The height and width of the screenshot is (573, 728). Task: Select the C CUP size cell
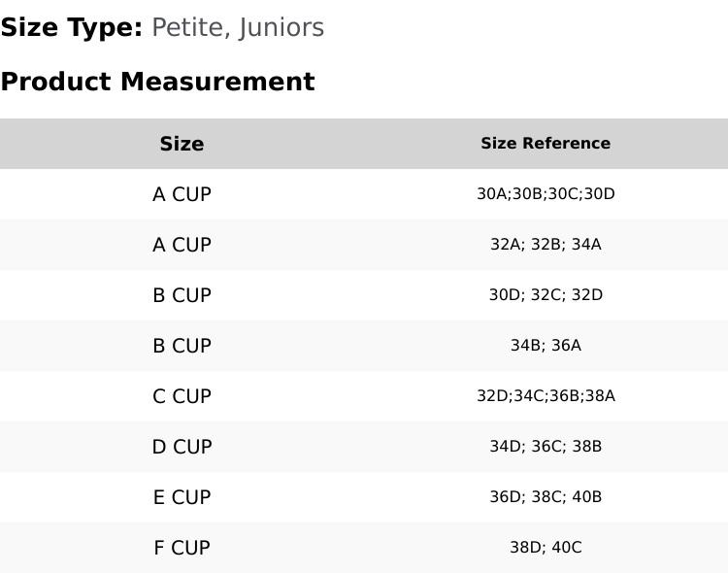point(182,396)
